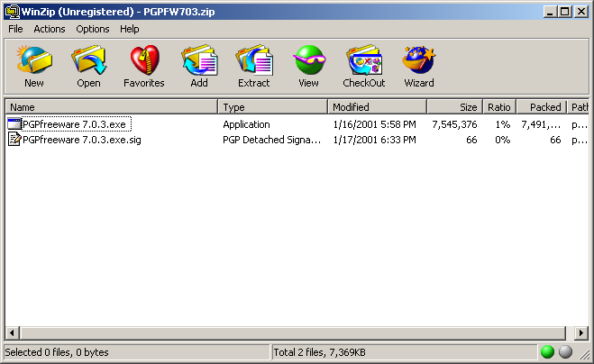The width and height of the screenshot is (594, 364).
Task: Click the horizontal scrollbar left arrow
Action: click(12, 333)
